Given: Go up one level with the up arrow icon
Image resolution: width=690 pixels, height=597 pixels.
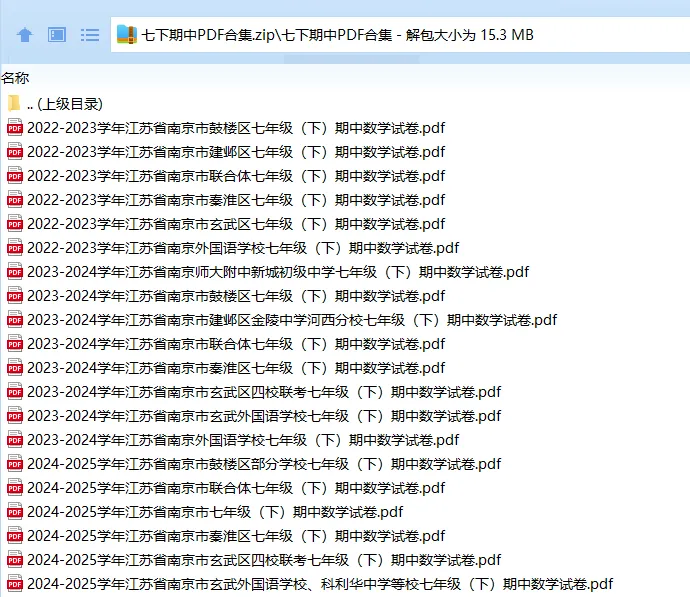Looking at the screenshot, I should point(25,35).
